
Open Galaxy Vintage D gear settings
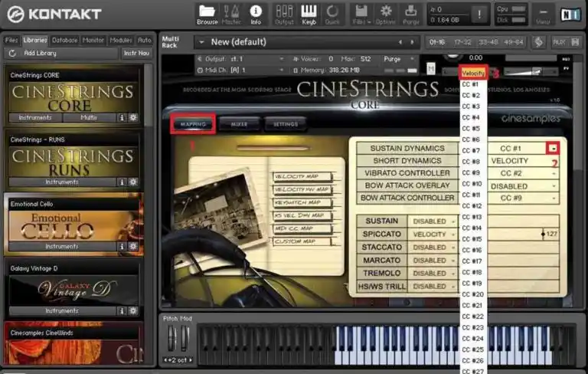133,311
